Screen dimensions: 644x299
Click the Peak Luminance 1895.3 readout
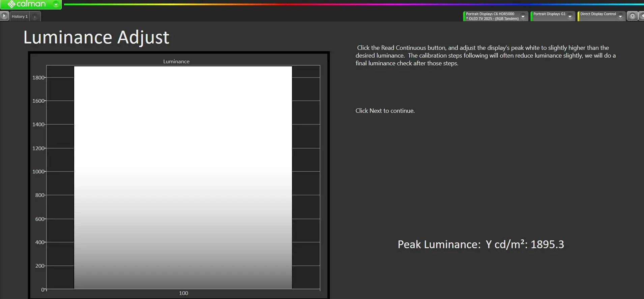[480, 244]
